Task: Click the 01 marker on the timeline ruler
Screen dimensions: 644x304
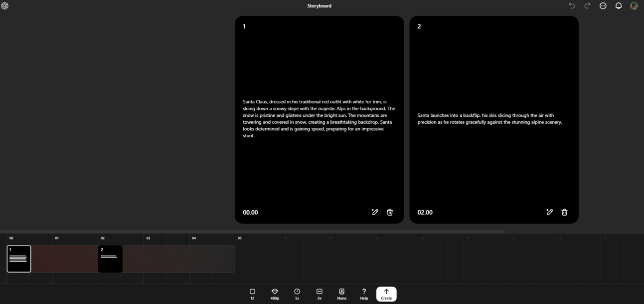Action: pos(57,238)
